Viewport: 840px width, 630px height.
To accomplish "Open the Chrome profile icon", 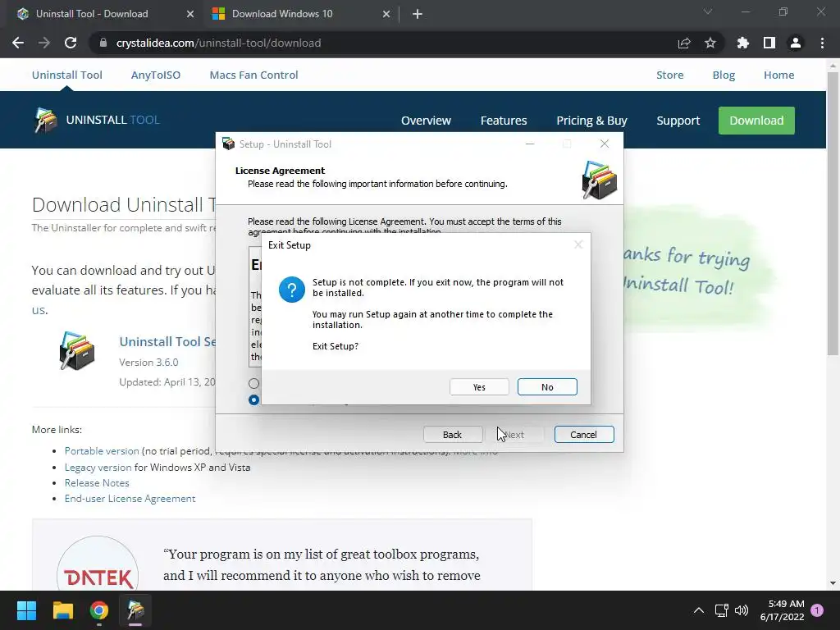I will click(796, 43).
